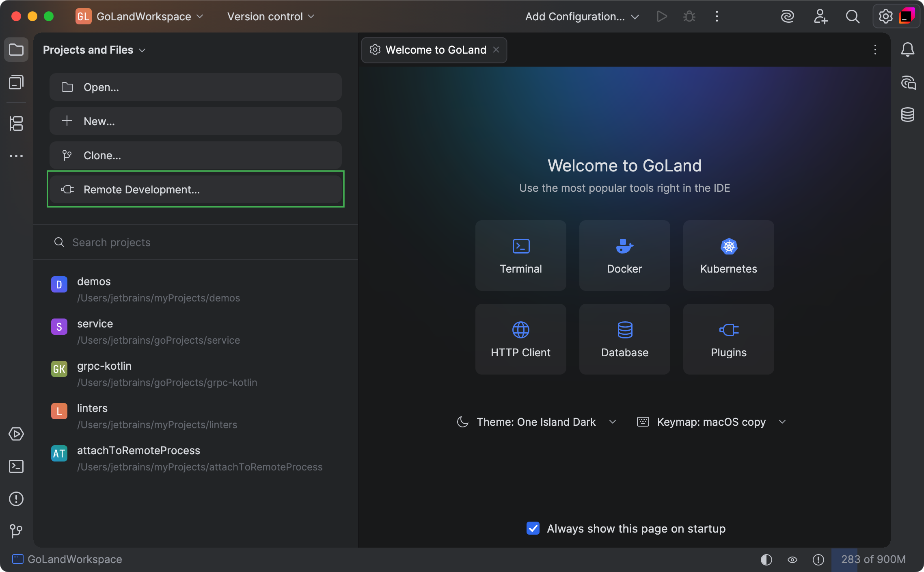Click the Debug bug icon
The height and width of the screenshot is (572, 924).
coord(689,16)
